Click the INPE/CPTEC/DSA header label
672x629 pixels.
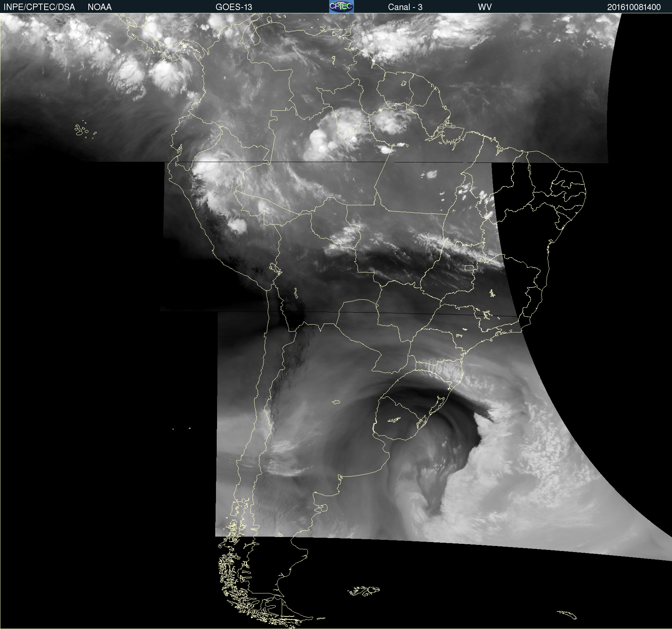[39, 7]
